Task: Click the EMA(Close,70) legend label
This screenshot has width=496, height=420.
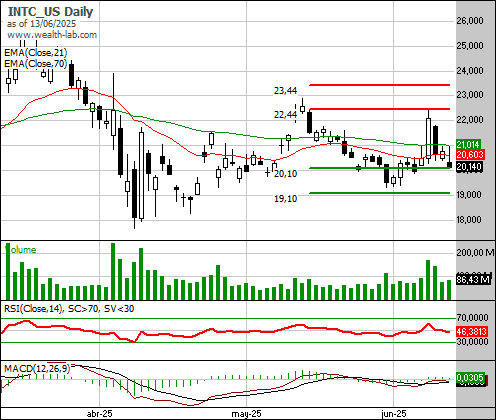Action: pos(36,63)
